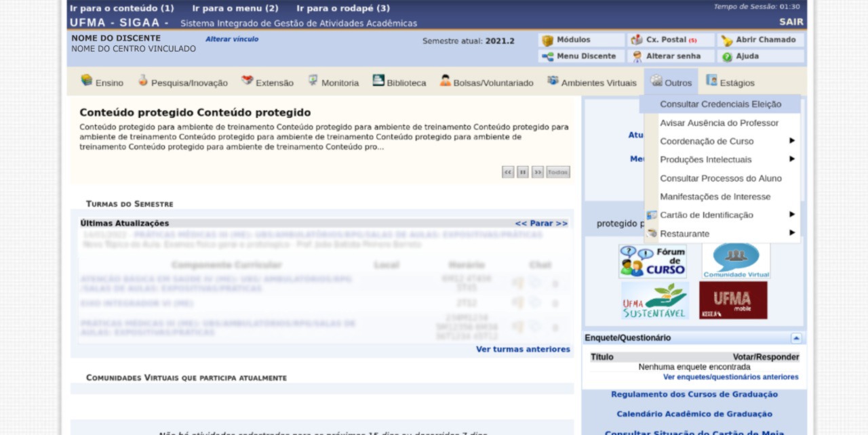
Task: Click UFMA mobile icon
Action: point(733,300)
